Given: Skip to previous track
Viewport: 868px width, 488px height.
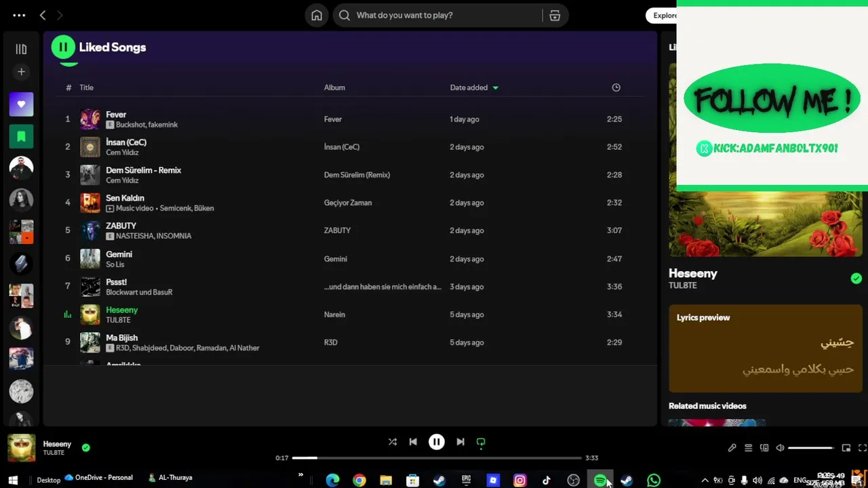Looking at the screenshot, I should pos(413,442).
